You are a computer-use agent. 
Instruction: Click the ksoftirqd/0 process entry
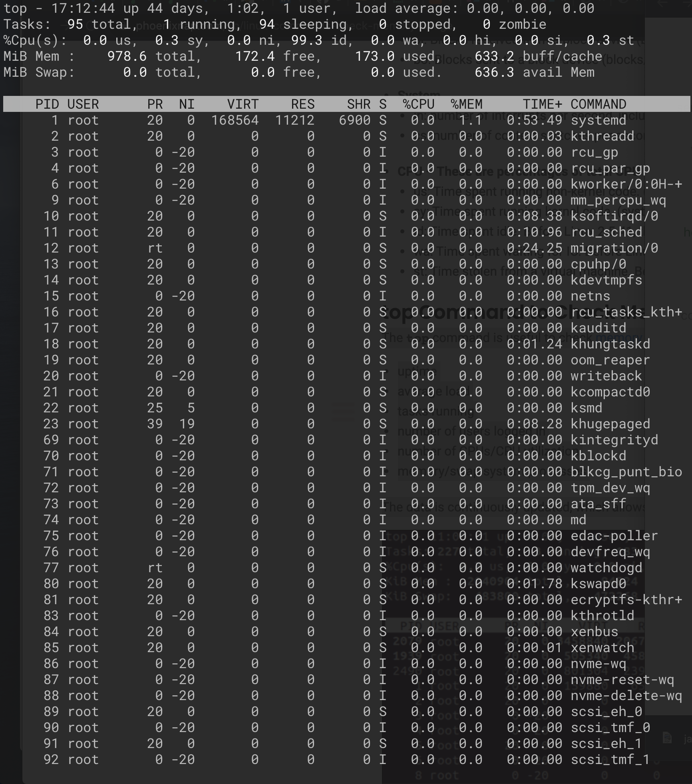click(x=320, y=216)
